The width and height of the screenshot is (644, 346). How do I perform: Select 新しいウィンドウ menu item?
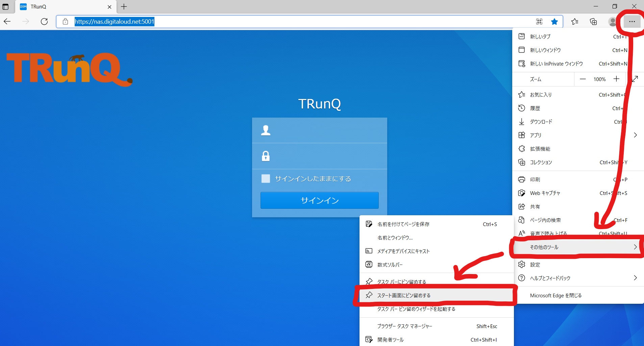point(578,50)
